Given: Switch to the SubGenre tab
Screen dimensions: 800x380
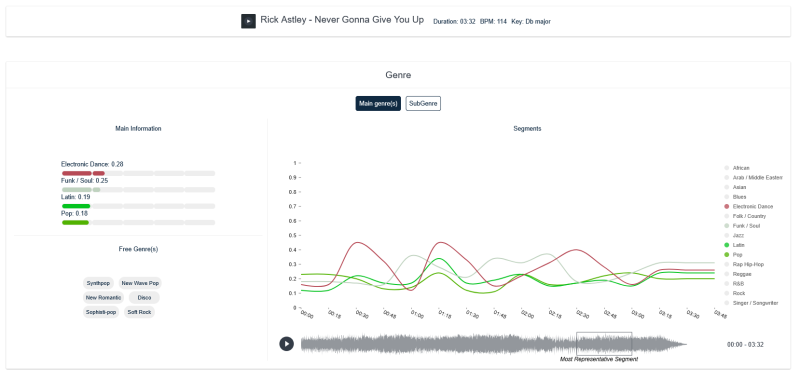Looking at the screenshot, I should point(423,104).
